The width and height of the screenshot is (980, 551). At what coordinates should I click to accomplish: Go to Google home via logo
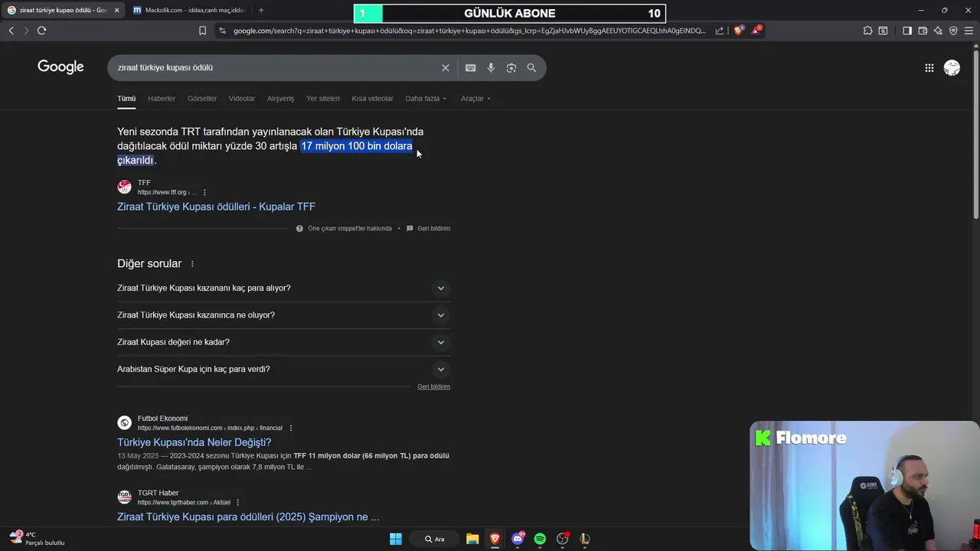click(x=60, y=67)
